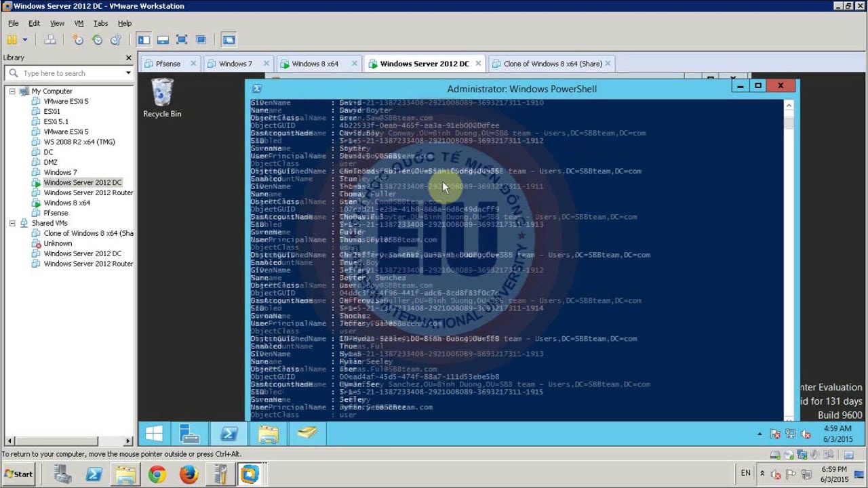Open File Explorer in guest taskbar
868x488 pixels.
(x=269, y=434)
